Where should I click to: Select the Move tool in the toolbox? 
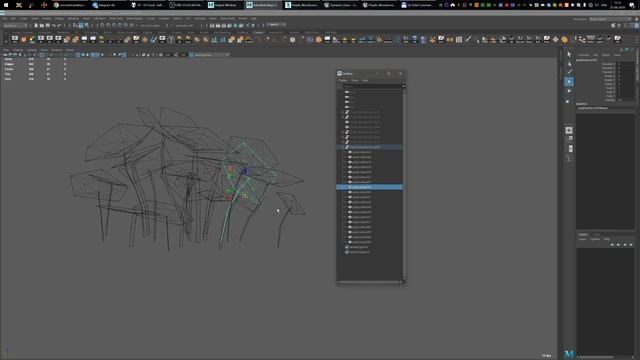tap(569, 82)
